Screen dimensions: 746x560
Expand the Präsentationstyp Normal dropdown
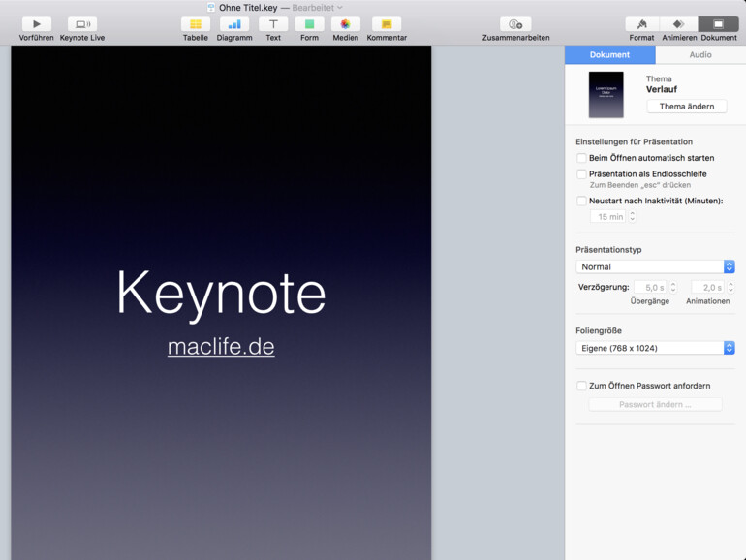click(x=655, y=266)
